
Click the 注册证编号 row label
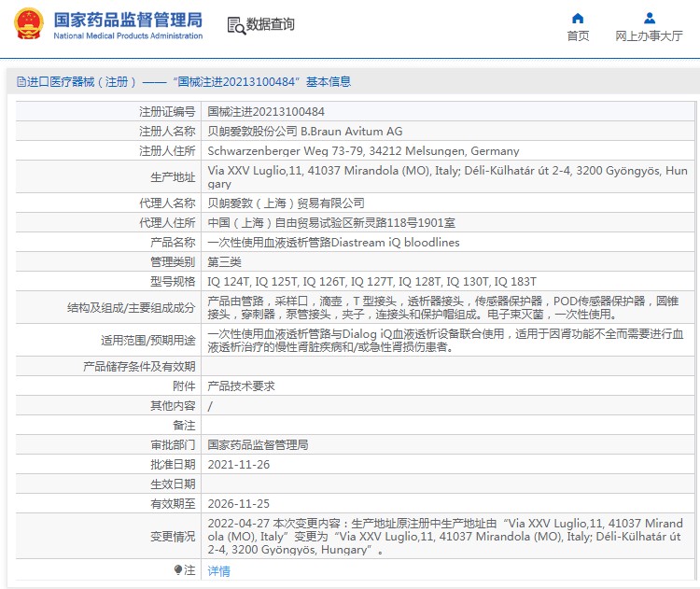point(167,112)
